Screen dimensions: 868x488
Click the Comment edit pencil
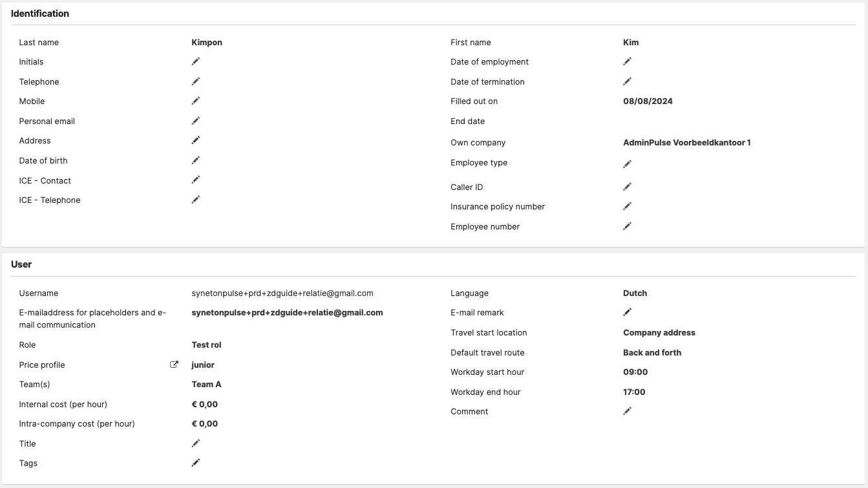tap(627, 411)
